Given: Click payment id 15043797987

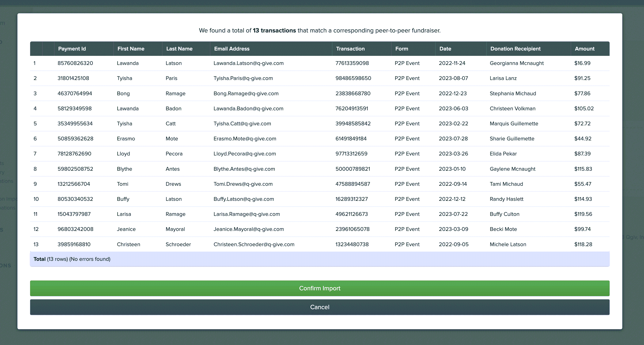Looking at the screenshot, I should 74,214.
